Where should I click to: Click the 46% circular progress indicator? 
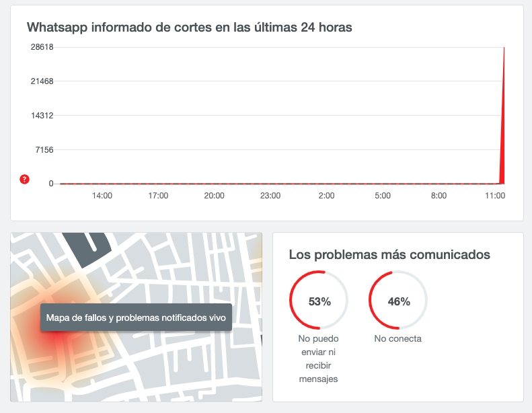(x=398, y=300)
